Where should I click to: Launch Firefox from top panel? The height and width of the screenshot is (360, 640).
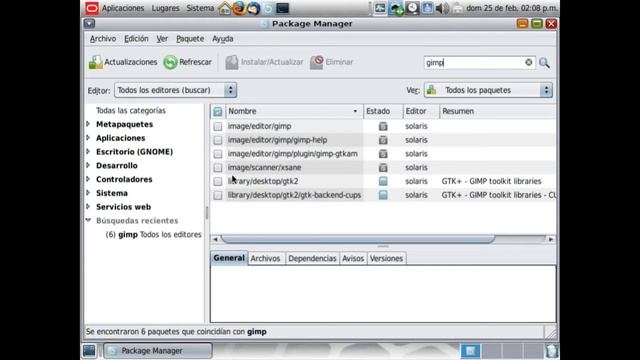[x=239, y=8]
